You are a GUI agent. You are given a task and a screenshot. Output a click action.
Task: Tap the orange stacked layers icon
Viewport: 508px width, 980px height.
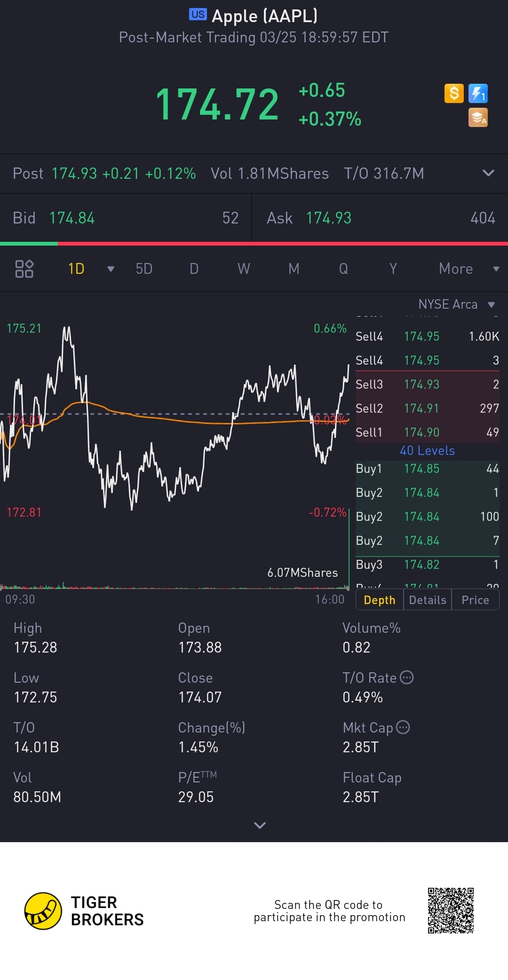pyautogui.click(x=478, y=118)
